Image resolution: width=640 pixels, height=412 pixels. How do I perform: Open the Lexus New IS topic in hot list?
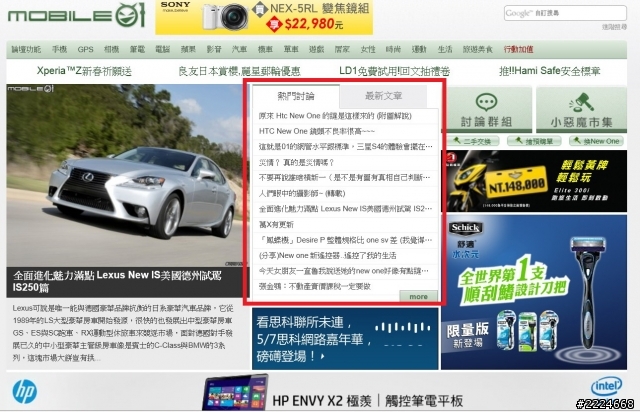pos(345,209)
